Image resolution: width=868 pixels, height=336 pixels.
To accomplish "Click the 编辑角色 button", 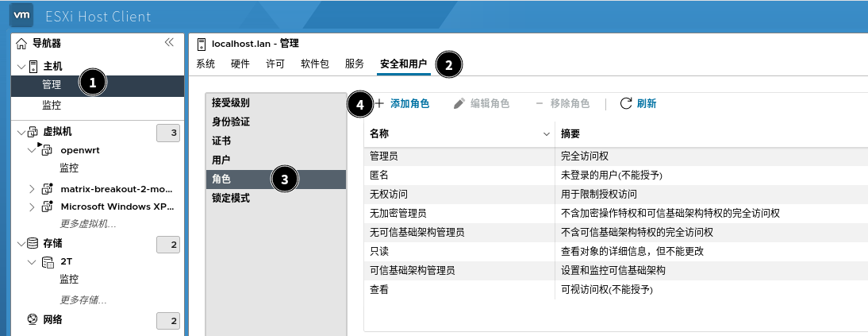I will tap(482, 103).
